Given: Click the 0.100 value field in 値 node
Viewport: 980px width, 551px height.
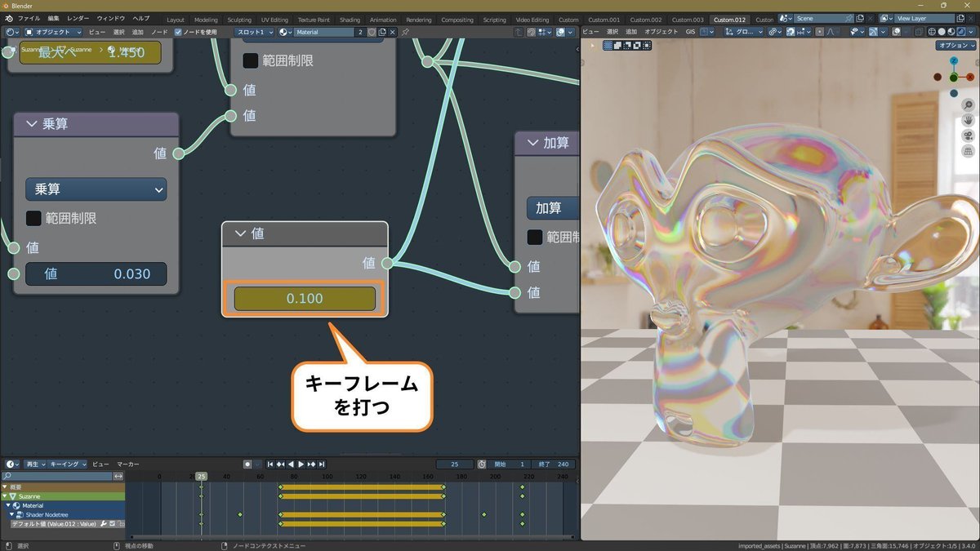Looking at the screenshot, I should click(x=305, y=299).
